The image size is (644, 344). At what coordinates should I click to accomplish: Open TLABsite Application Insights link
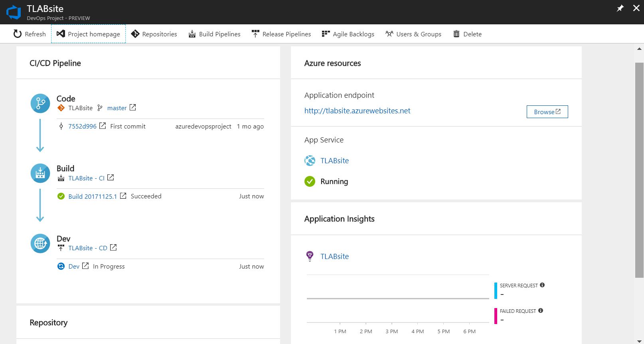[x=334, y=257]
